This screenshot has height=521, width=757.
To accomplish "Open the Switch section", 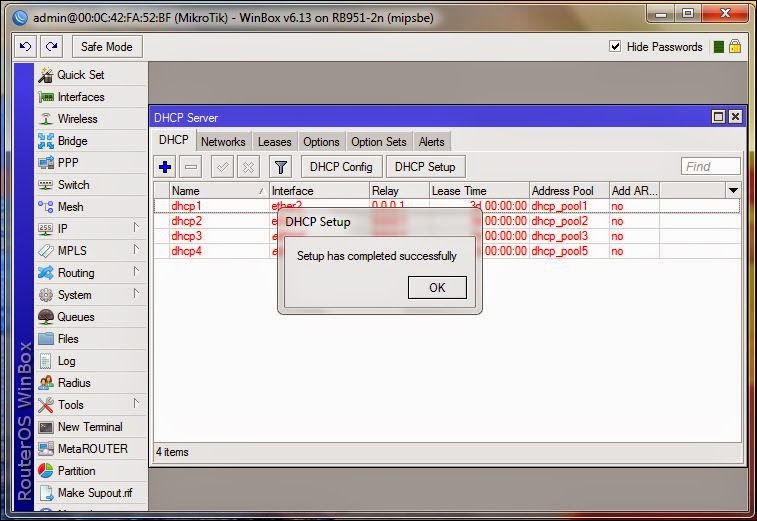I will tap(91, 185).
